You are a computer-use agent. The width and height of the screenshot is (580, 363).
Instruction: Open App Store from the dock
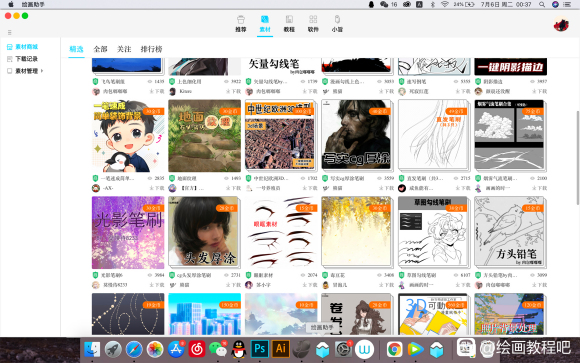pos(176,349)
